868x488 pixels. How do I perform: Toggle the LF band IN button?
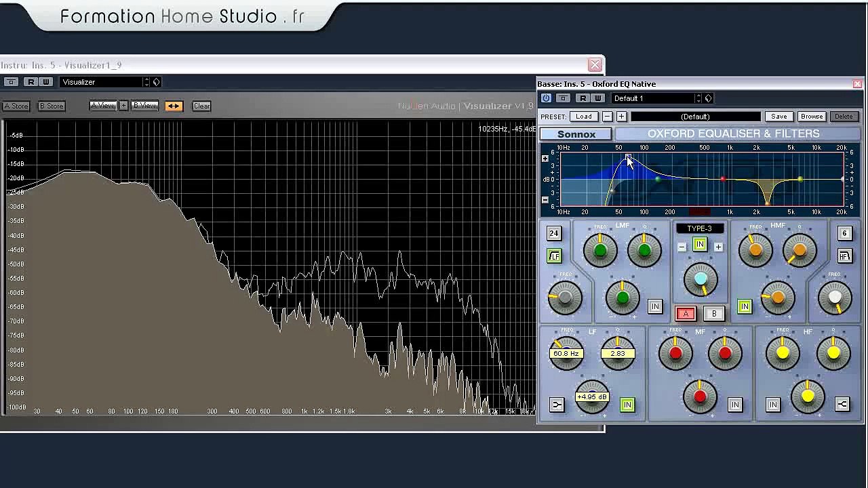[627, 405]
